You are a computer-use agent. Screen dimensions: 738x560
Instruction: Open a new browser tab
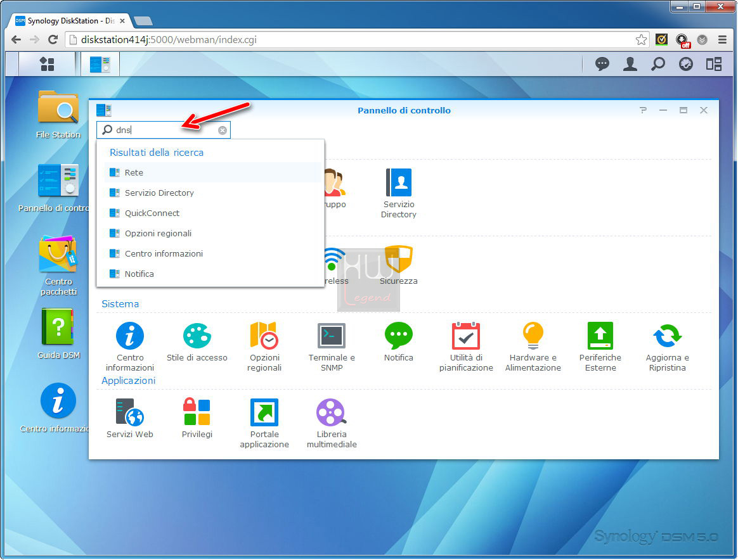point(143,21)
